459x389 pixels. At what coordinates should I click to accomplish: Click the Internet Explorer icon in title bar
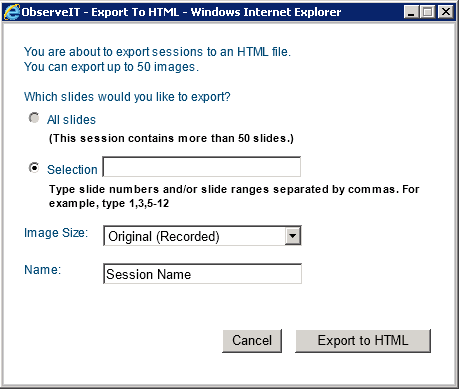12,12
